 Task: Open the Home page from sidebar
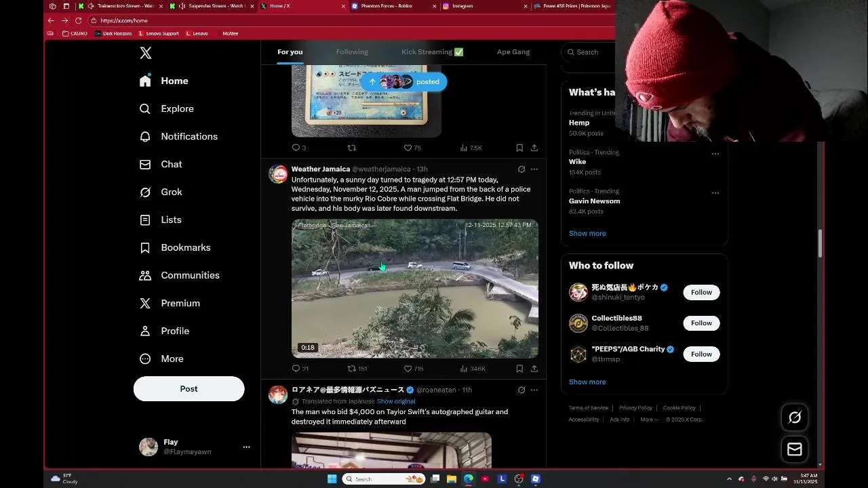click(x=164, y=81)
